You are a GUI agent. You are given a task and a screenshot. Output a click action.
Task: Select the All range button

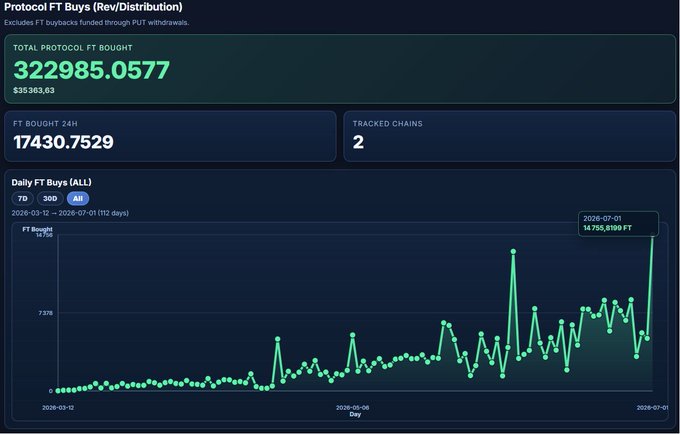[78, 199]
